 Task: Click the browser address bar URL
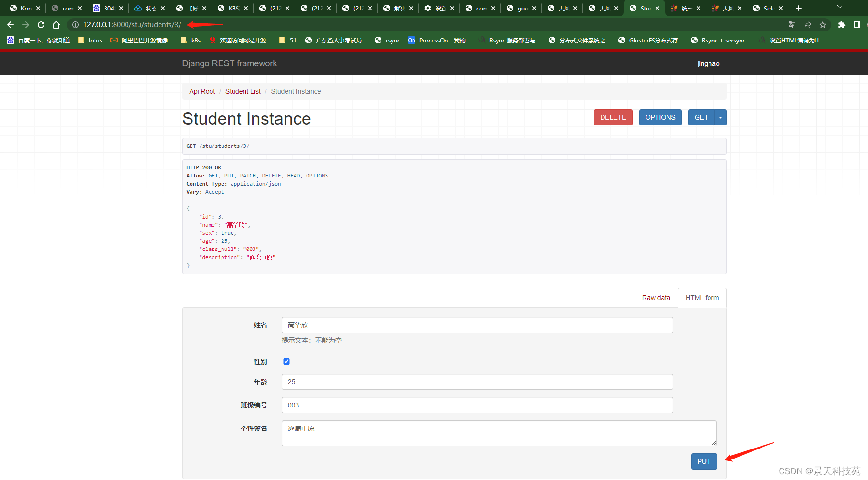(x=132, y=25)
